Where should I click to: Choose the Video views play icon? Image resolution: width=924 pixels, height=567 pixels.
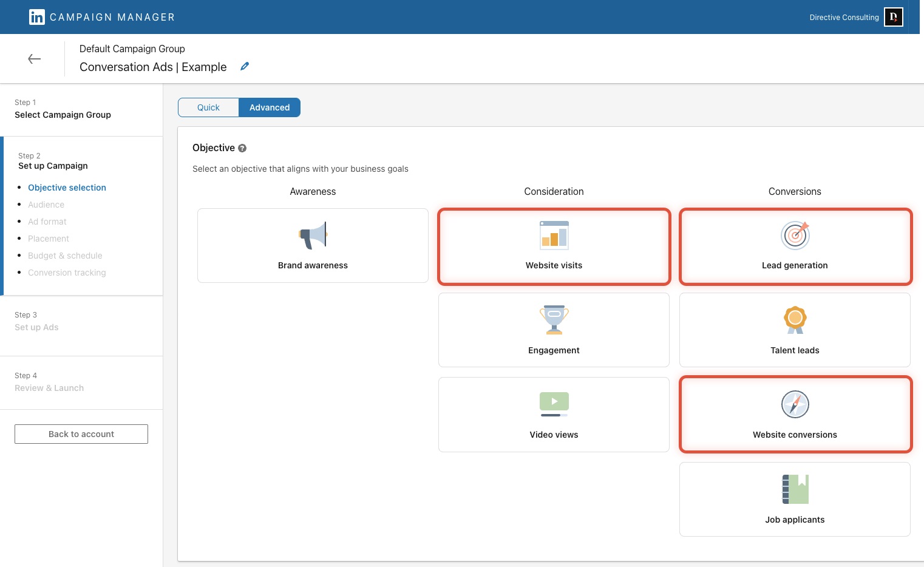coord(554,404)
